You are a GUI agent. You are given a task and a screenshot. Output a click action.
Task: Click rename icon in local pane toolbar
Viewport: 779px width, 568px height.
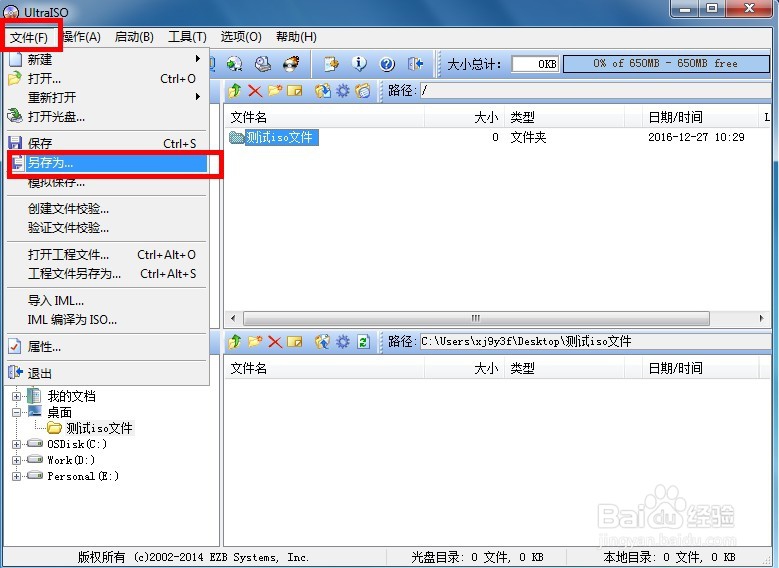coord(295,341)
